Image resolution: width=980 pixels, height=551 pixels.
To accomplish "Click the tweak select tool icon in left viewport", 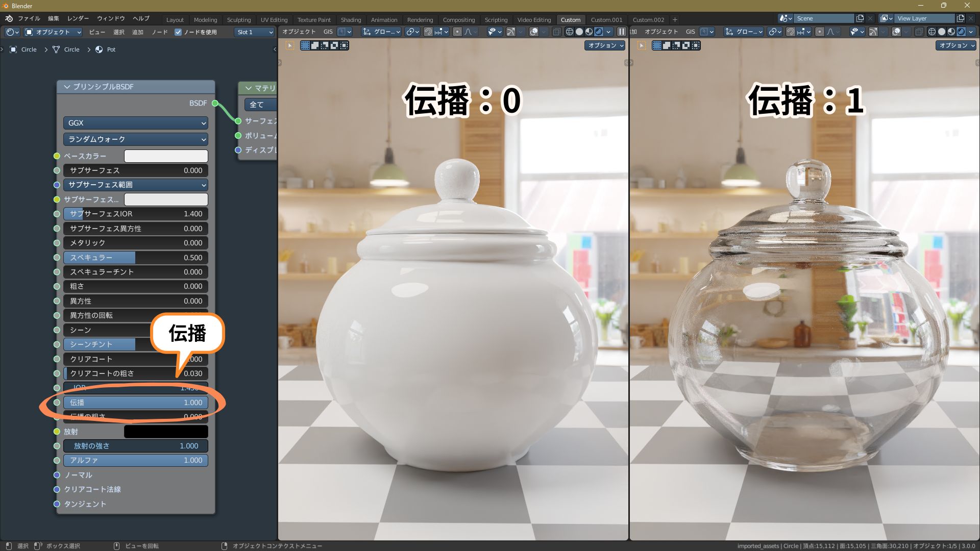I will (x=289, y=45).
